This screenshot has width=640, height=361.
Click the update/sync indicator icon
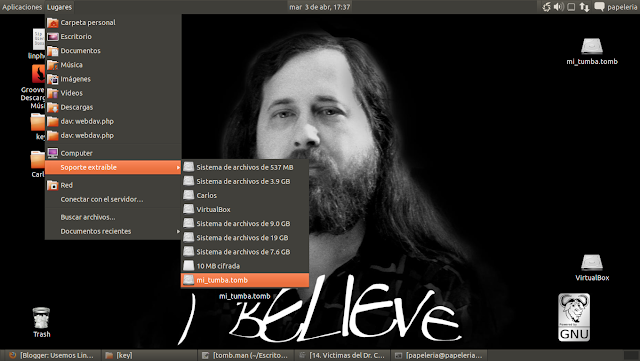546,7
